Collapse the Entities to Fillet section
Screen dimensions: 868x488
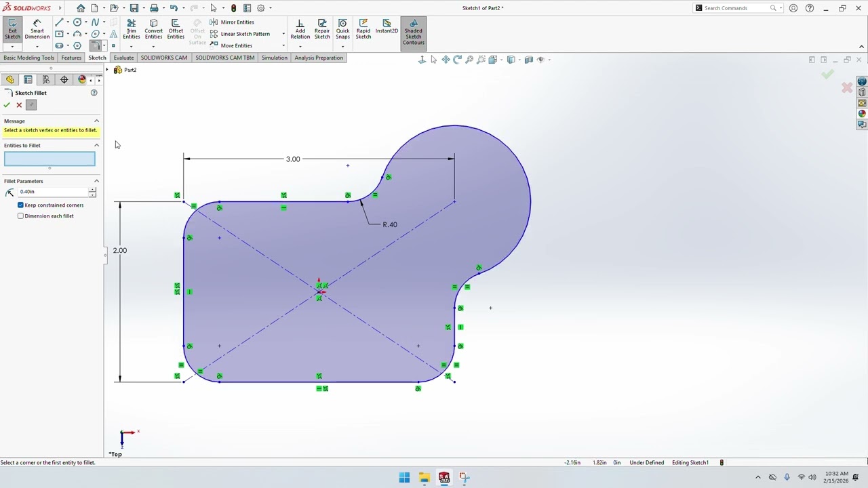pyautogui.click(x=96, y=145)
